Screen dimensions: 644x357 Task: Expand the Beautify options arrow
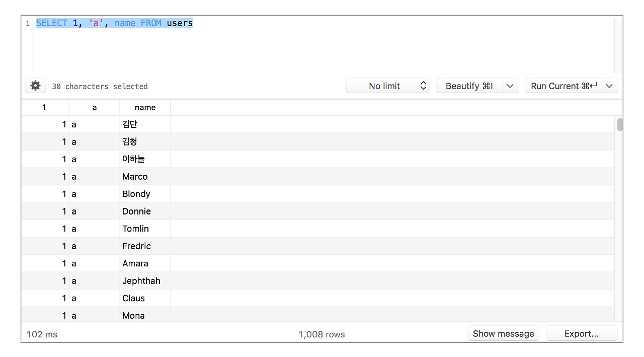coord(510,86)
